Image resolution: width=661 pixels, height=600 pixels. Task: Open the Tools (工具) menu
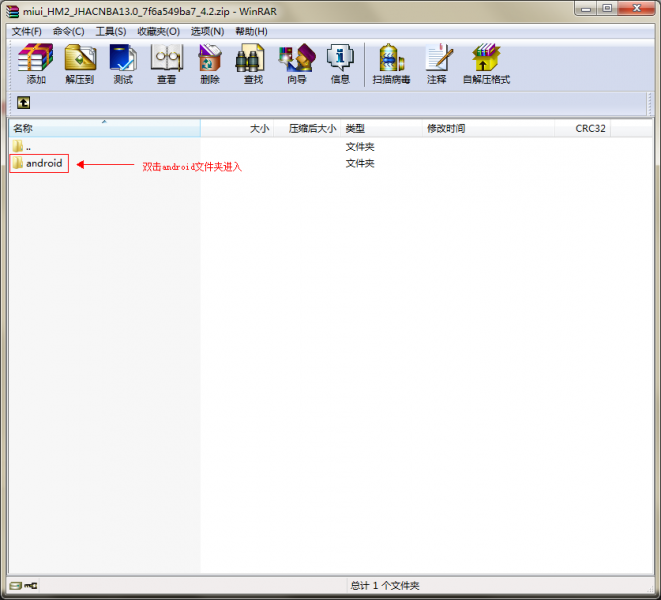(111, 32)
